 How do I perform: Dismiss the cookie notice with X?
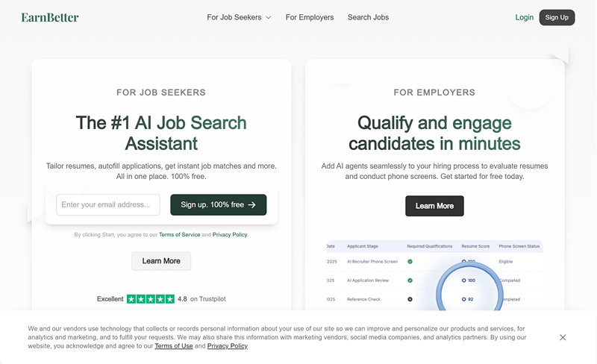(563, 337)
